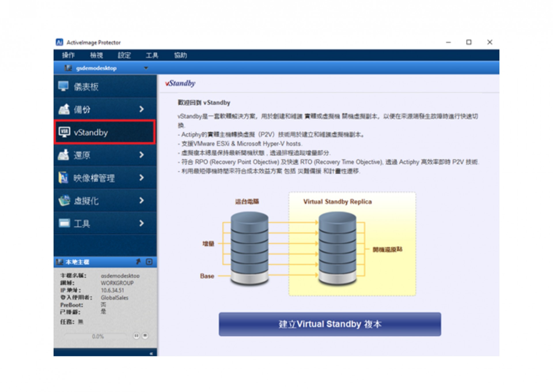
Task: Click the 映像檔管理 image icon
Action: point(63,178)
